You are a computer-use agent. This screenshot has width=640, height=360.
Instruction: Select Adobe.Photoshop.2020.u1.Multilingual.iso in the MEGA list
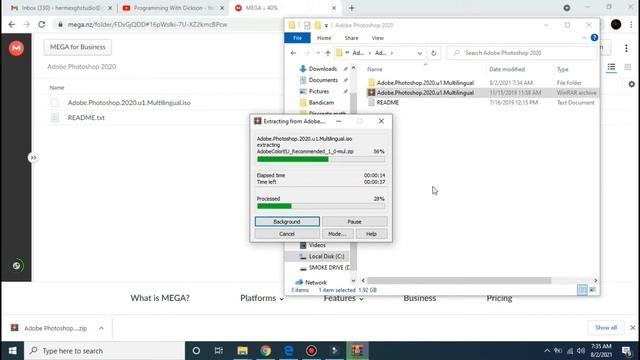click(129, 102)
